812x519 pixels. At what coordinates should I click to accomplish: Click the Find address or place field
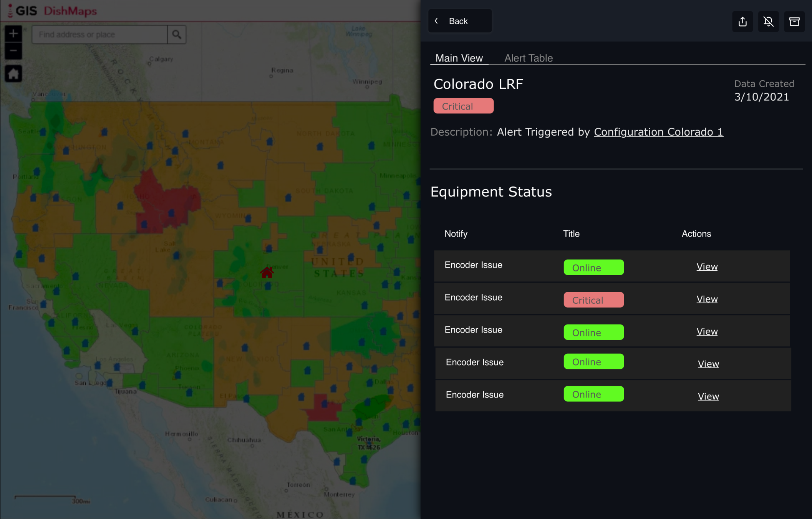[100, 35]
